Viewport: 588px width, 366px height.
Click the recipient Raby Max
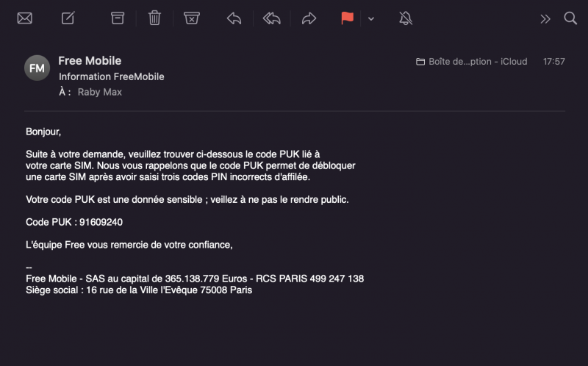[x=100, y=93]
